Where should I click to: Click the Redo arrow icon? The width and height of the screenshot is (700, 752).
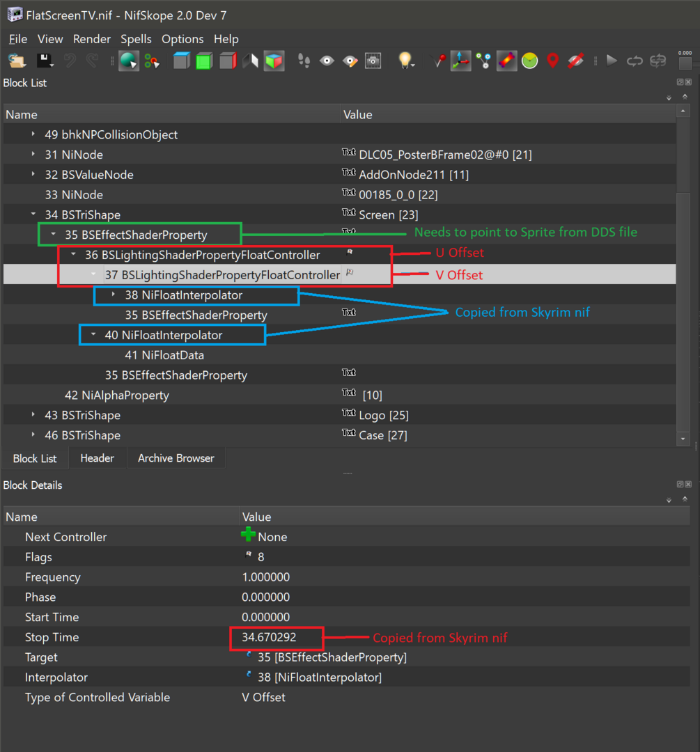(x=92, y=61)
